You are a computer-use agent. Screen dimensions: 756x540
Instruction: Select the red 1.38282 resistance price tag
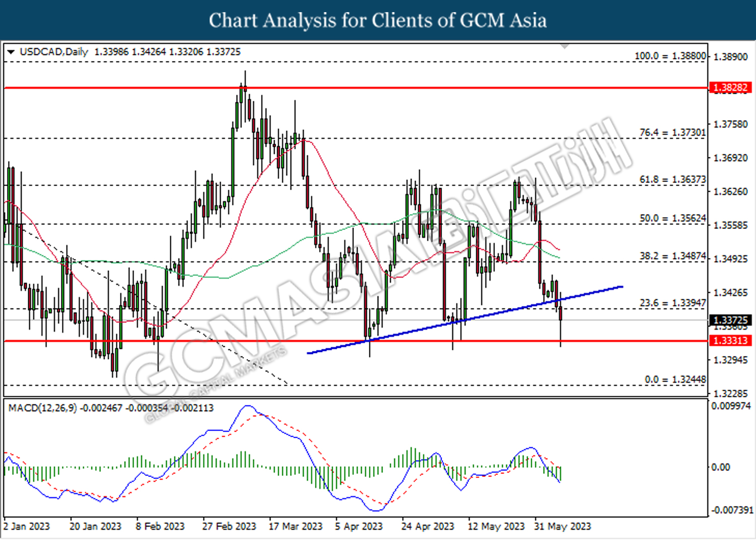[730, 88]
